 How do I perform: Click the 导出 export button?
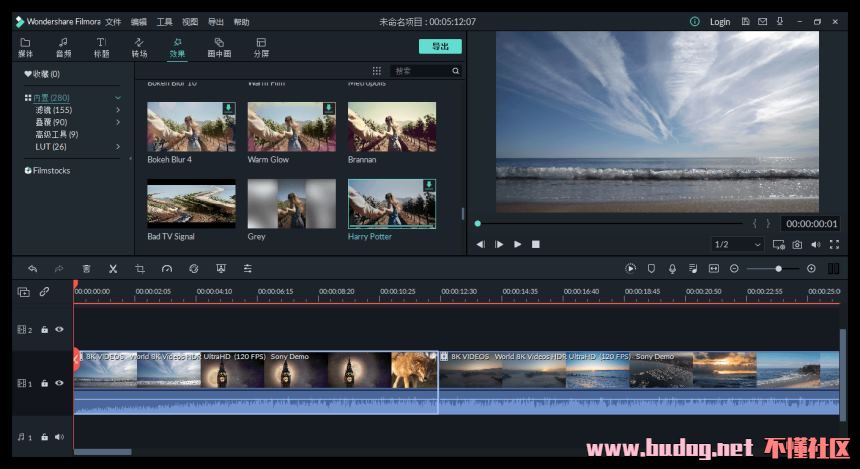(x=440, y=46)
